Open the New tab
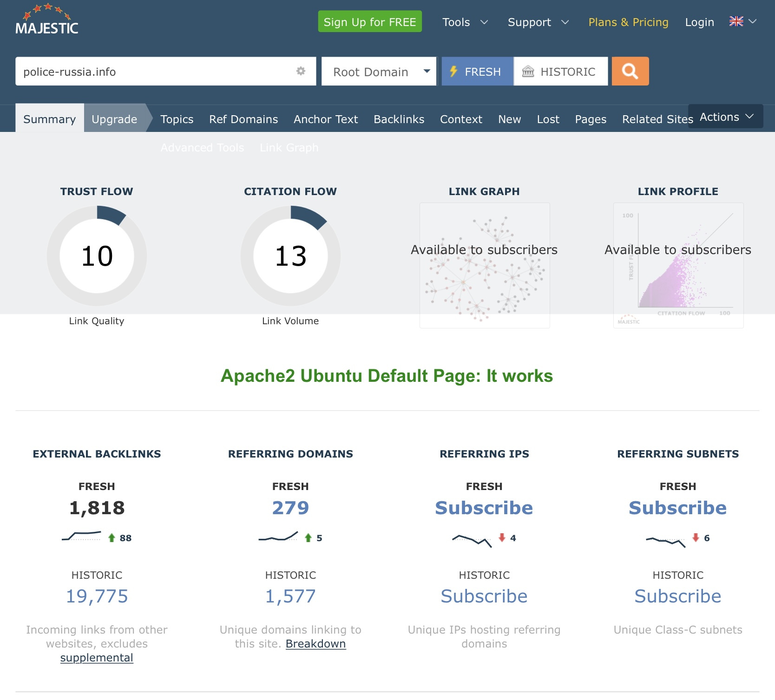Screen dimensions: 775x700 point(510,119)
